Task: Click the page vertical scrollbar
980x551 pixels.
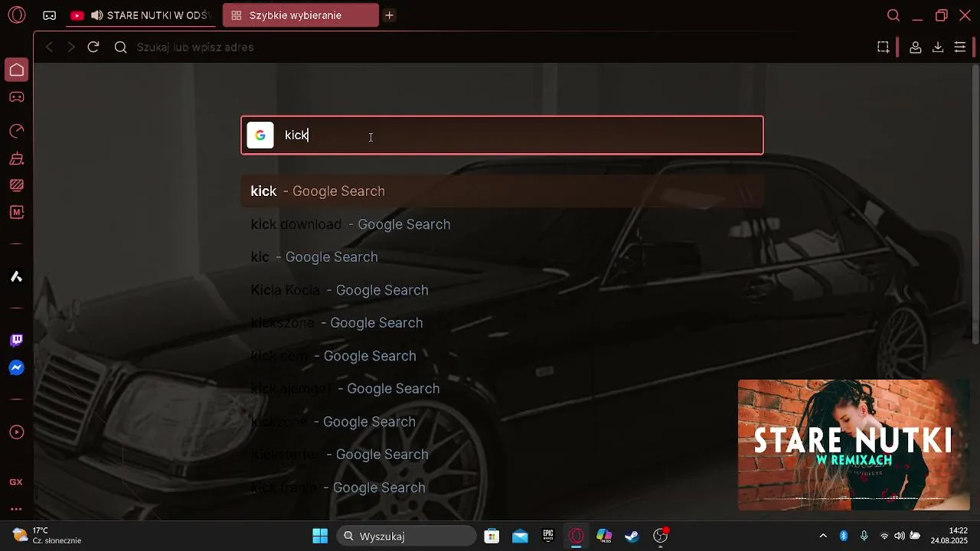Action: [x=975, y=204]
